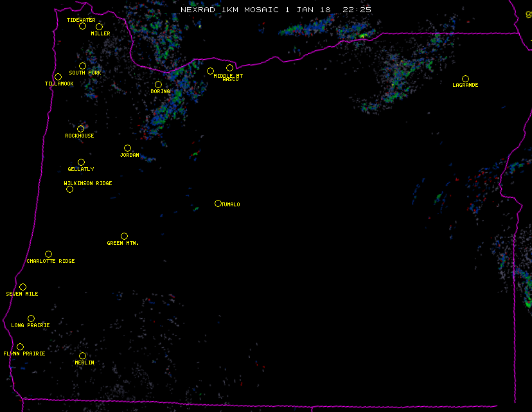This screenshot has width=532, height=412.
Task: Click the Gellatly station marker
Action: coord(81,162)
